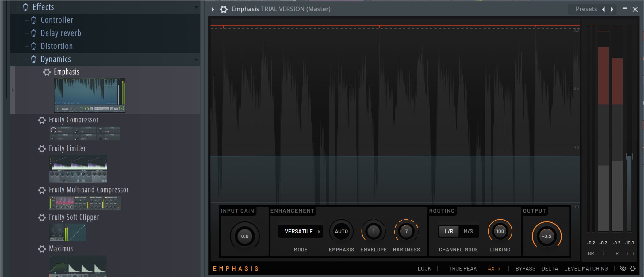Toggle BYPASS on Emphasis
The height and width of the screenshot is (277, 644).
point(525,269)
